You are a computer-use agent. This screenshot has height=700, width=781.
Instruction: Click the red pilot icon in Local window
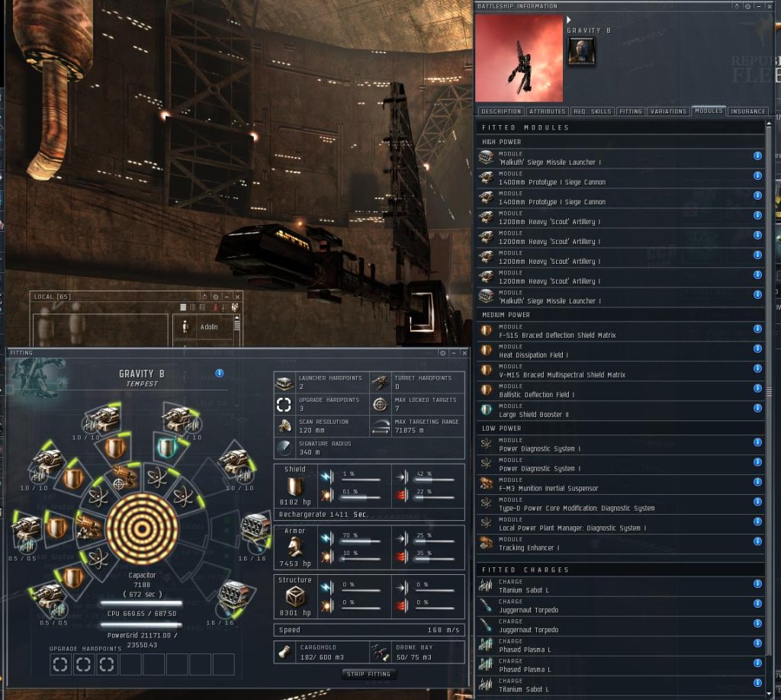216,308
